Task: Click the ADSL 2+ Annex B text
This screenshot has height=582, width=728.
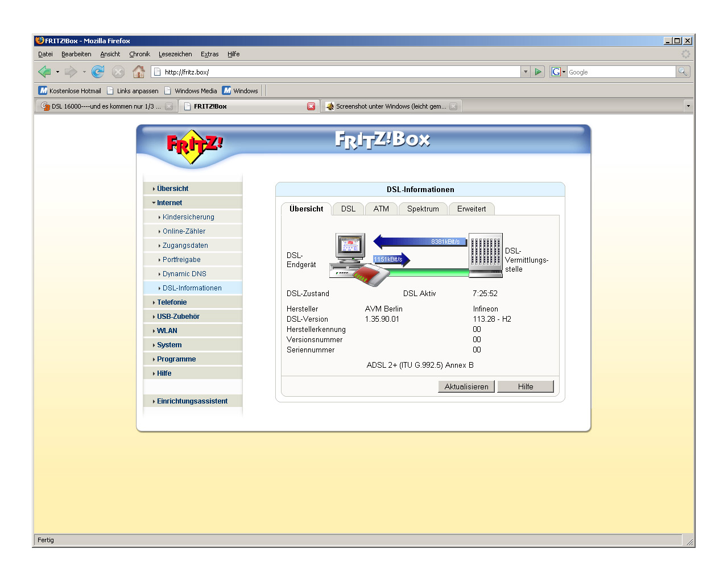Action: click(x=420, y=365)
